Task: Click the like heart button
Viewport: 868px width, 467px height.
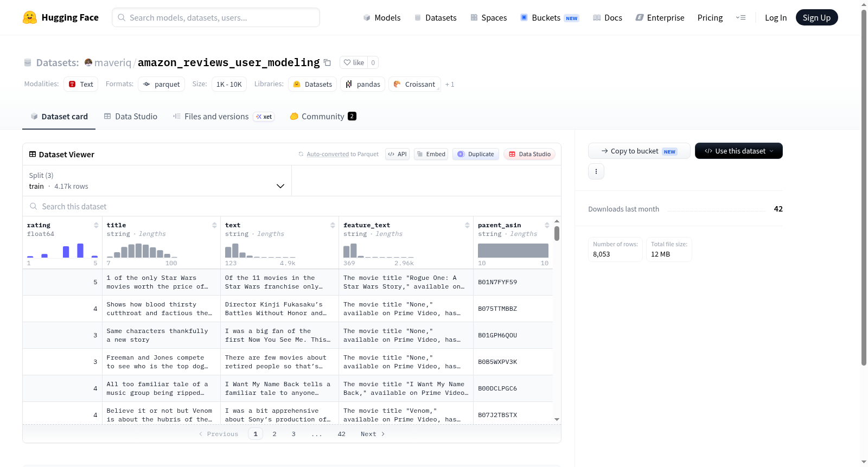Action: pos(354,62)
